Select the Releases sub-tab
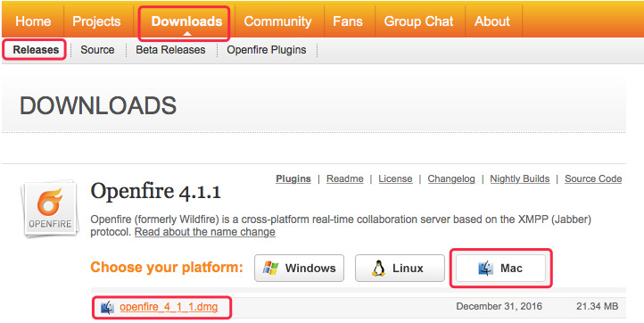The height and width of the screenshot is (323, 644). (x=36, y=50)
